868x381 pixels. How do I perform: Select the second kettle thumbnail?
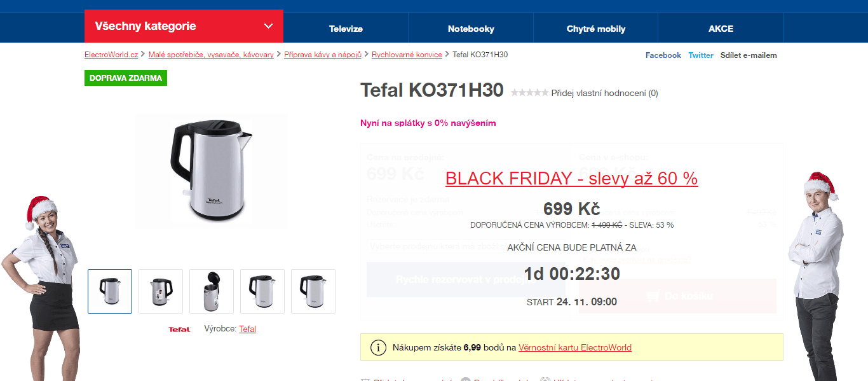click(x=160, y=291)
